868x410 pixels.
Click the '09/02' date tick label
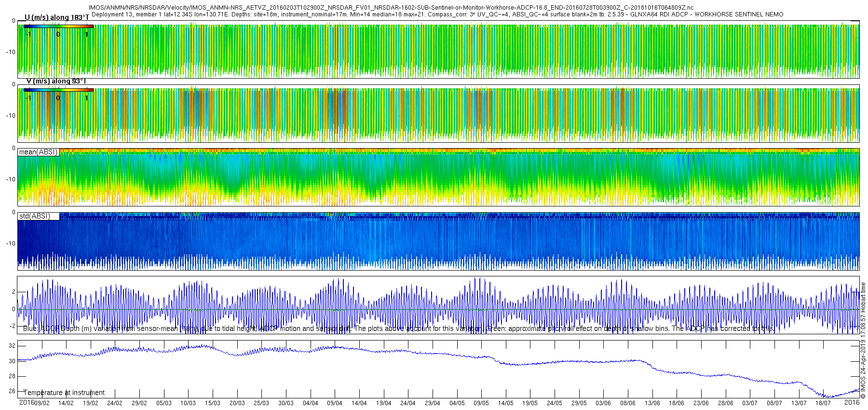coord(41,403)
